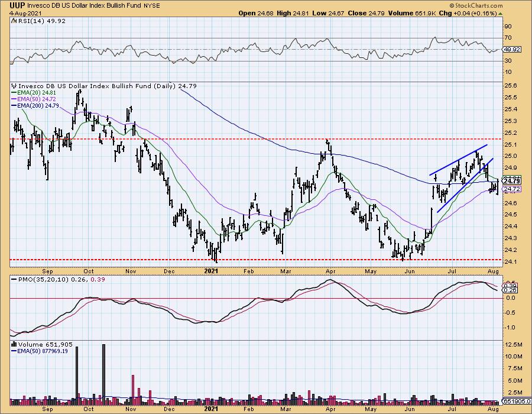Click the RSI(14) 49.92 indicator label

click(x=38, y=21)
